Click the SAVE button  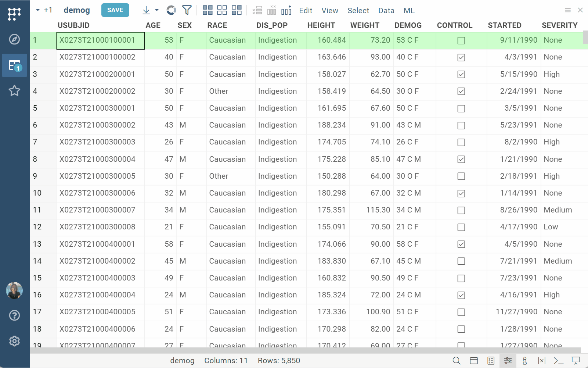coord(115,10)
